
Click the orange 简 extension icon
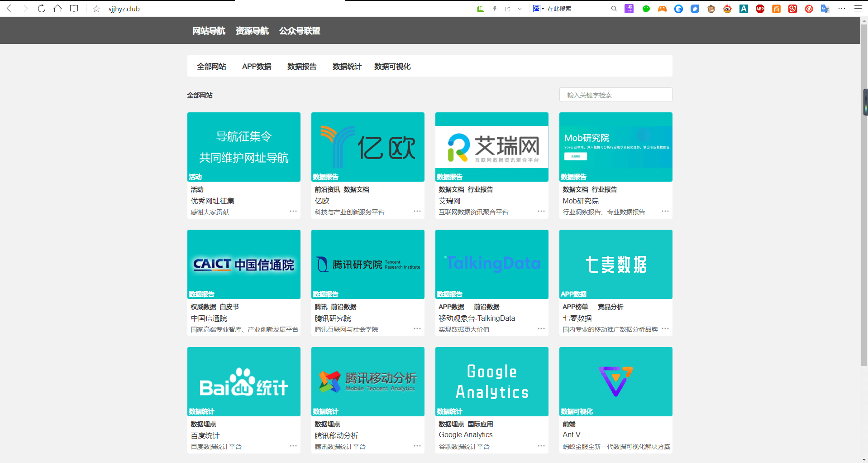click(x=777, y=9)
